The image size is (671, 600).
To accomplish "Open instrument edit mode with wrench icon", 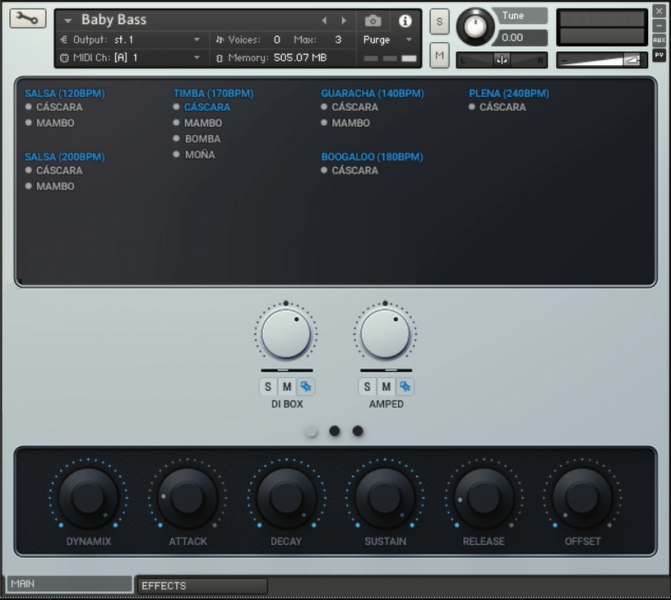I will (28, 19).
